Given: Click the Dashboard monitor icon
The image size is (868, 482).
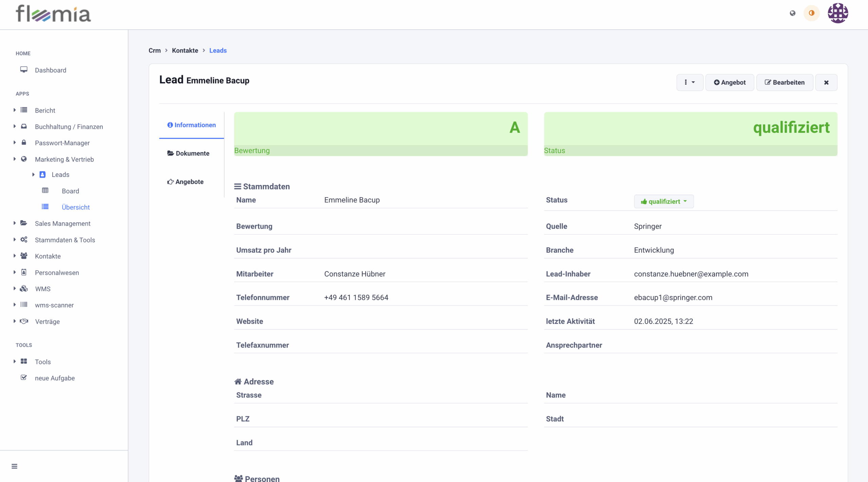Looking at the screenshot, I should (24, 70).
